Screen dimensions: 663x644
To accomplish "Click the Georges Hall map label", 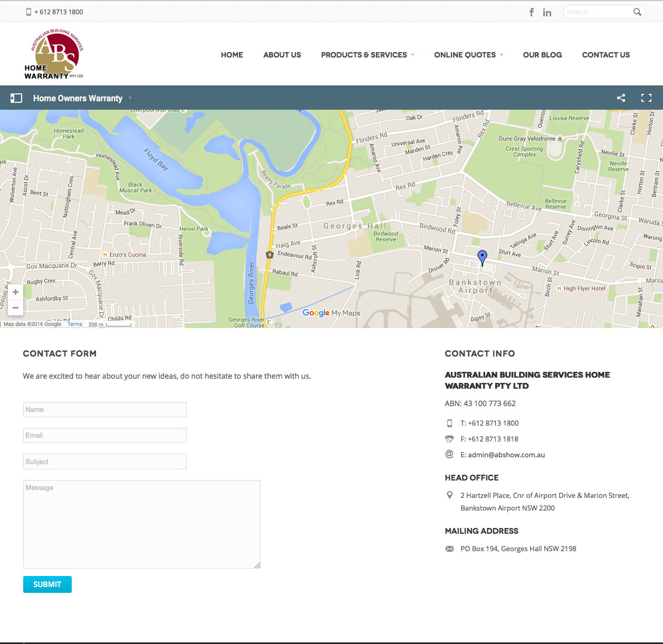I will (355, 226).
